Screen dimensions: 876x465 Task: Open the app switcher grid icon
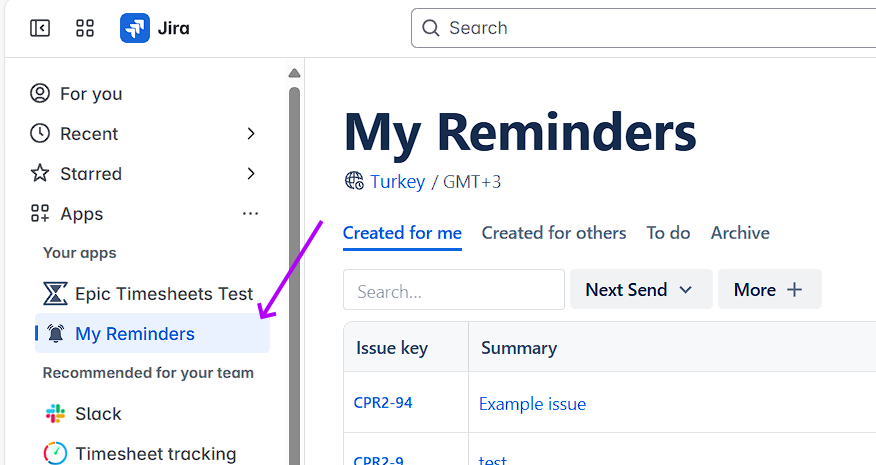(x=85, y=28)
